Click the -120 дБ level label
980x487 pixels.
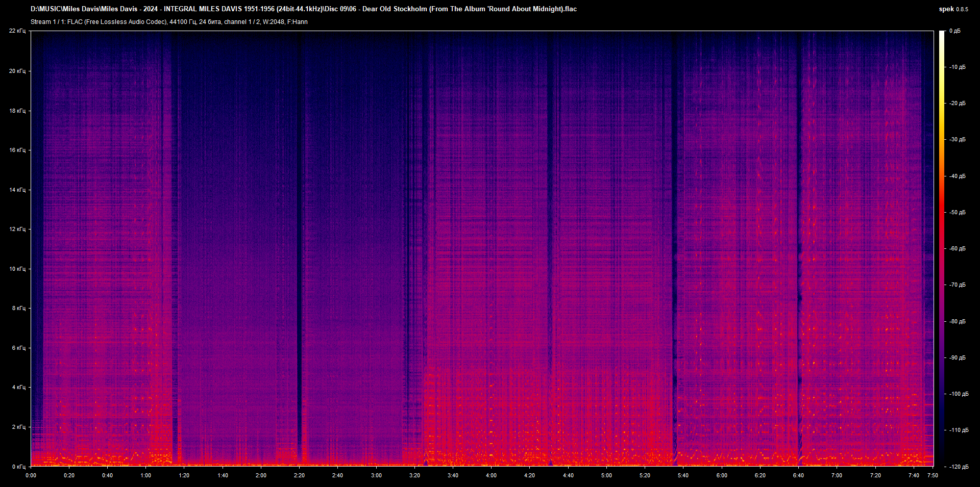click(959, 467)
